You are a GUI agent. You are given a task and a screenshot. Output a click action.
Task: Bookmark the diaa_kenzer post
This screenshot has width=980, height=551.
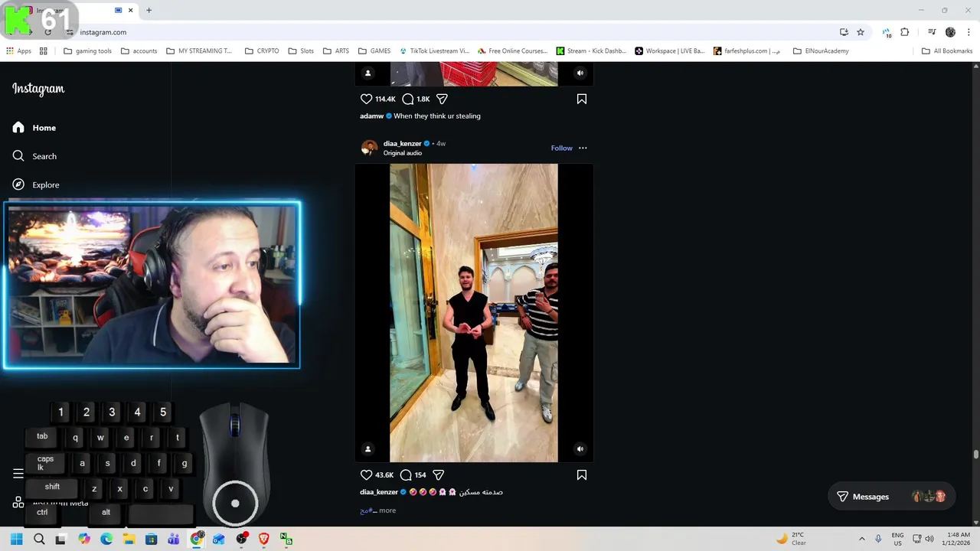click(582, 474)
